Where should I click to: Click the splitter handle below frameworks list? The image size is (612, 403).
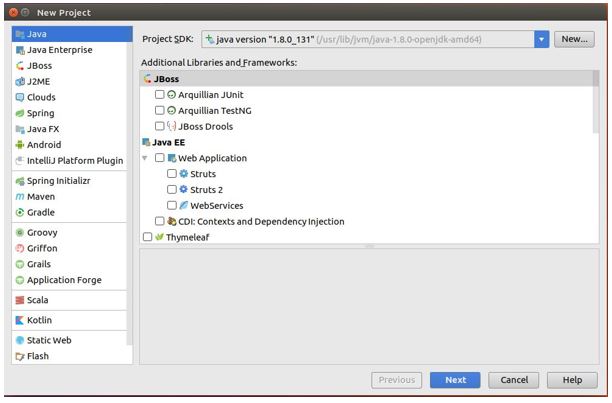click(x=369, y=247)
